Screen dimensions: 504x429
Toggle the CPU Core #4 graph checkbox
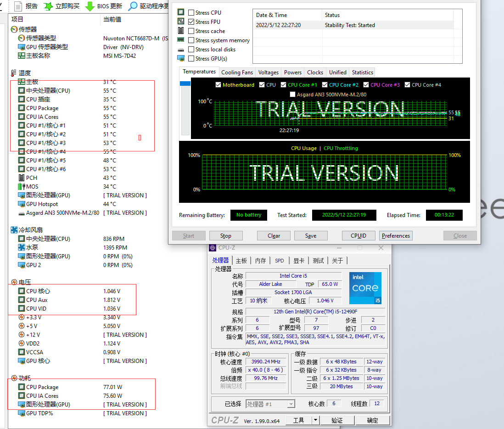[407, 85]
